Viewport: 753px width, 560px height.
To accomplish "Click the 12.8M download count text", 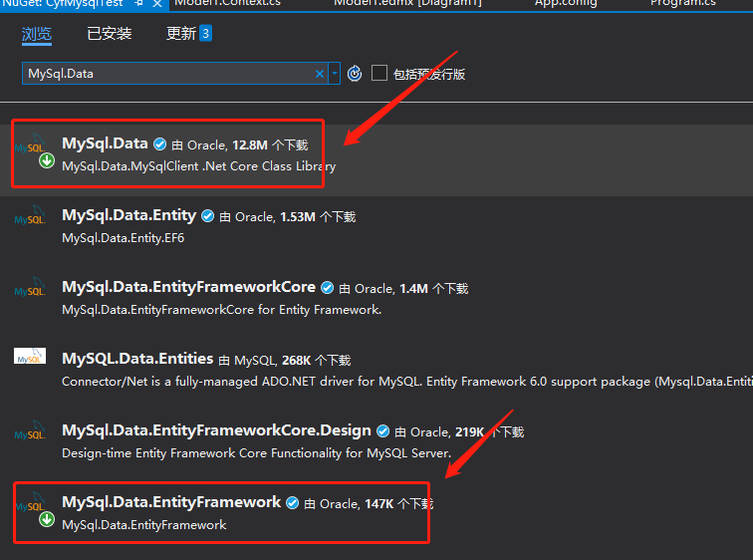I will tap(250, 145).
